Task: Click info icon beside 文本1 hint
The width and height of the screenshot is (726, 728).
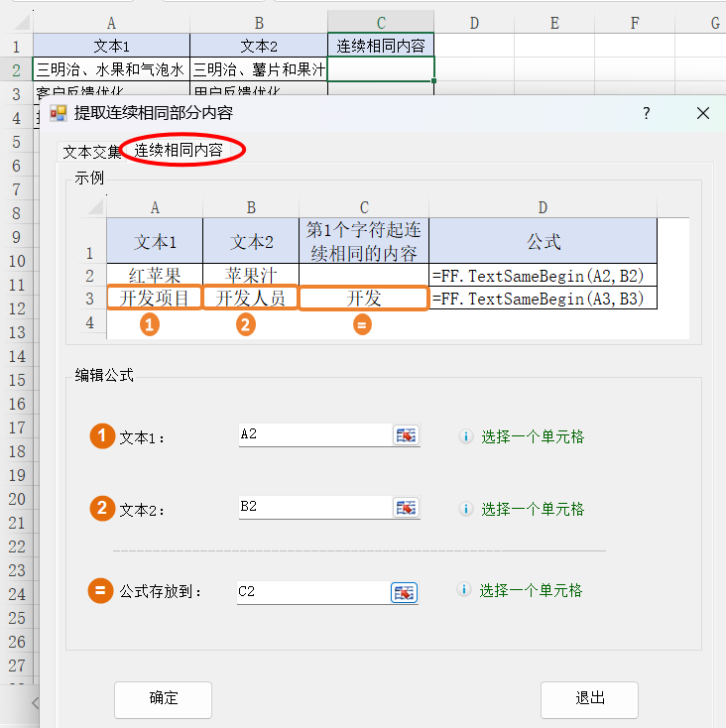Action: pos(464,436)
